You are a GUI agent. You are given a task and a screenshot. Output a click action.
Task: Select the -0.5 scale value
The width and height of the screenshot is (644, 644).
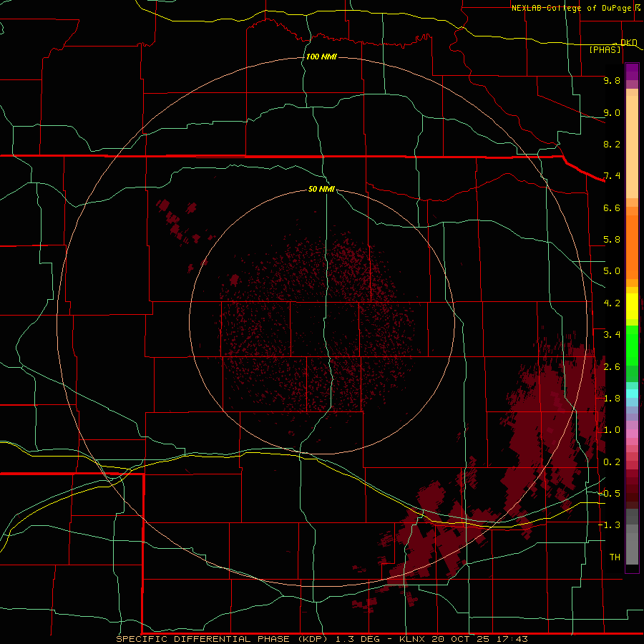pyautogui.click(x=609, y=494)
